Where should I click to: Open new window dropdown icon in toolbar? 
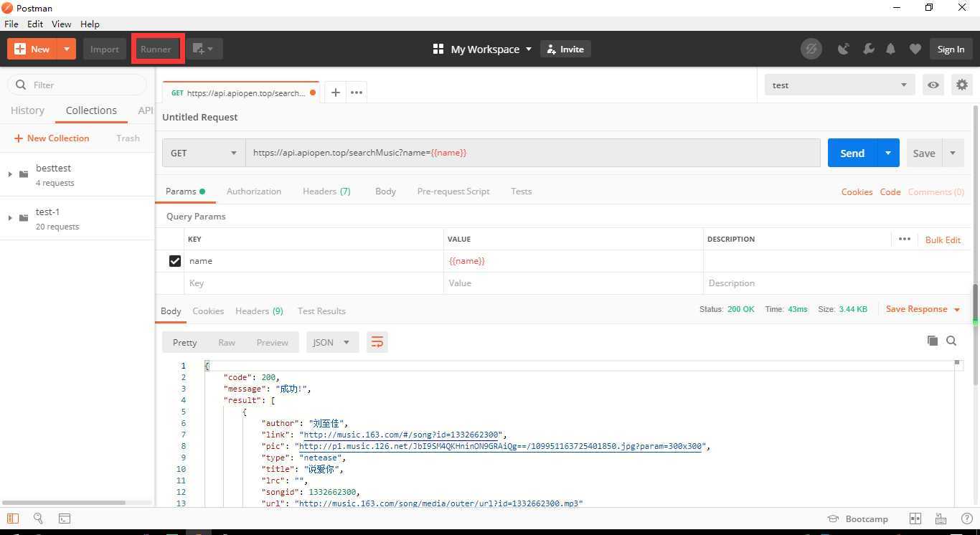tap(204, 49)
